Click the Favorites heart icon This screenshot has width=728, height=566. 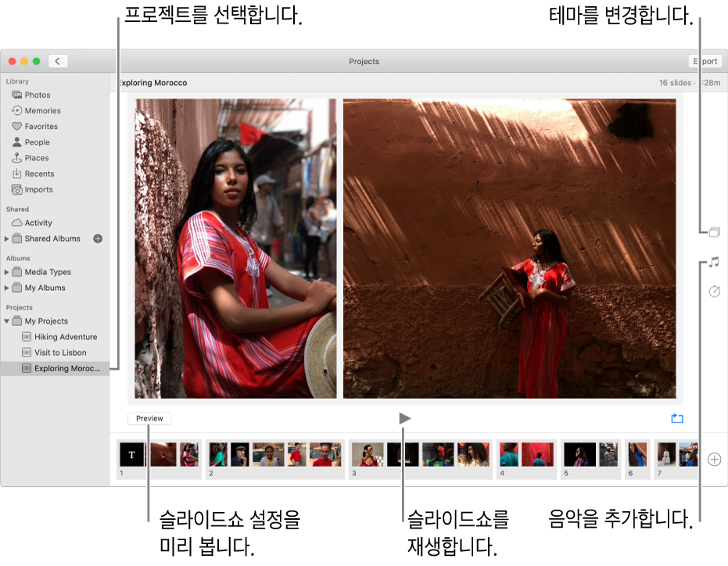pos(16,127)
